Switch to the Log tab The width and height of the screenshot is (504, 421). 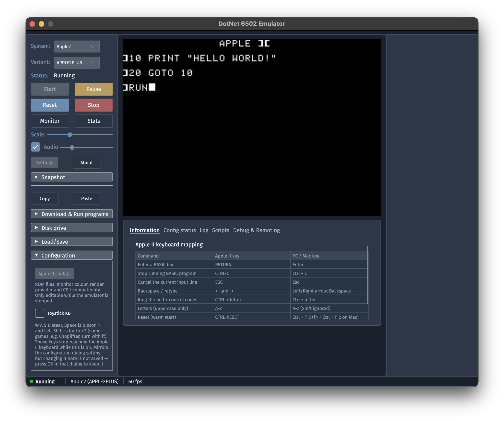coord(204,230)
